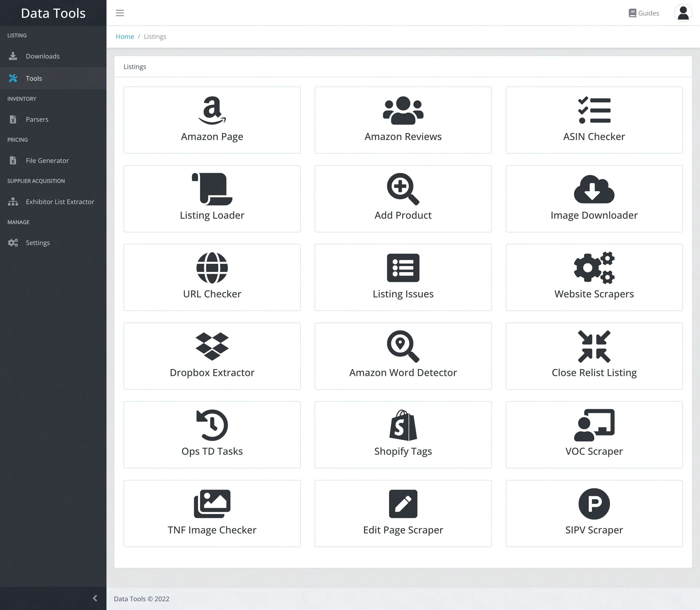Click the 'Data Tools © 2022' footer text
Image resolution: width=700 pixels, height=610 pixels.
(142, 599)
